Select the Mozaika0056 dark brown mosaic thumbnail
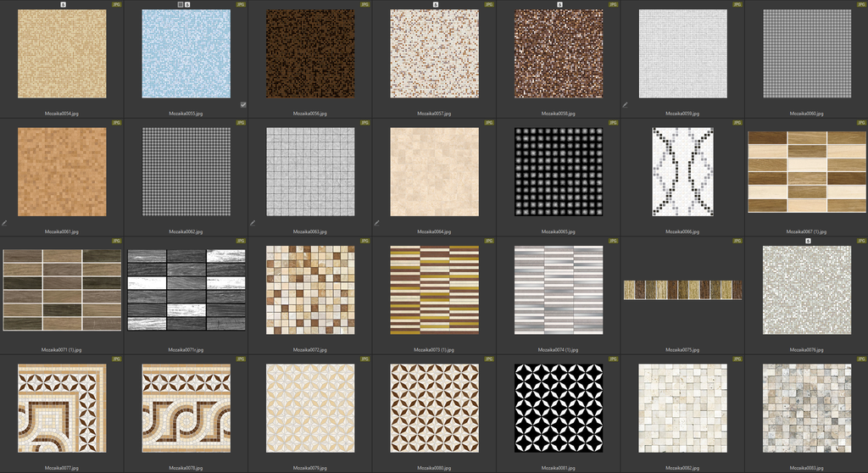The height and width of the screenshot is (473, 868). 310,54
